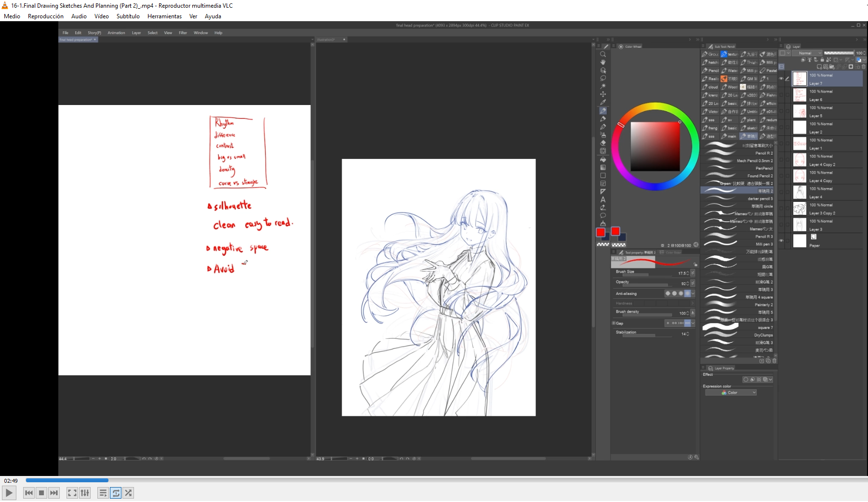The image size is (868, 502).
Task: Toggle VLC loop playback button
Action: (x=116, y=493)
